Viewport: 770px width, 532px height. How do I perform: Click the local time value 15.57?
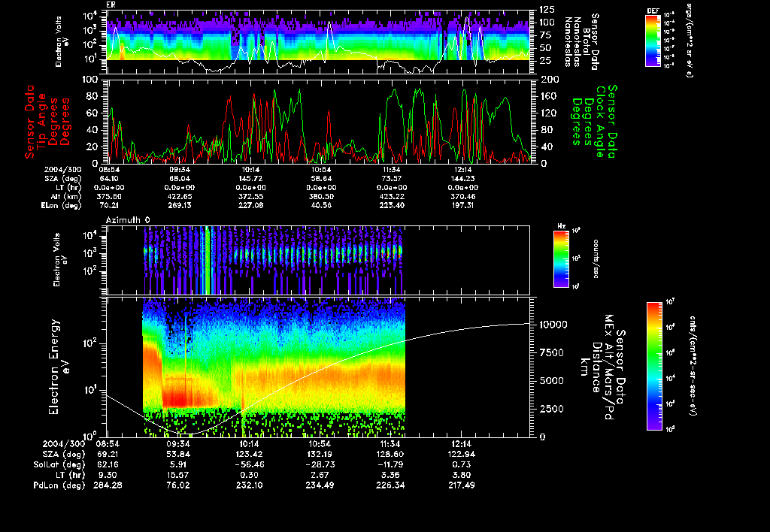[x=177, y=475]
